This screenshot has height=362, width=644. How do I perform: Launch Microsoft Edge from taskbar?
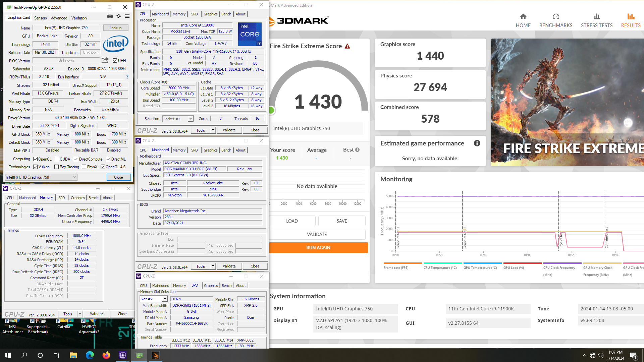90,355
